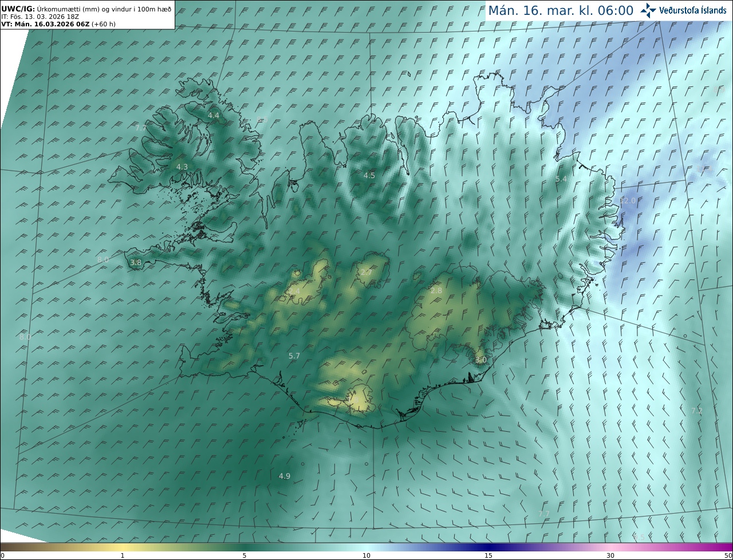The width and height of the screenshot is (733, 560).
Task: Click the '5' label on the color scale
Action: point(245,555)
